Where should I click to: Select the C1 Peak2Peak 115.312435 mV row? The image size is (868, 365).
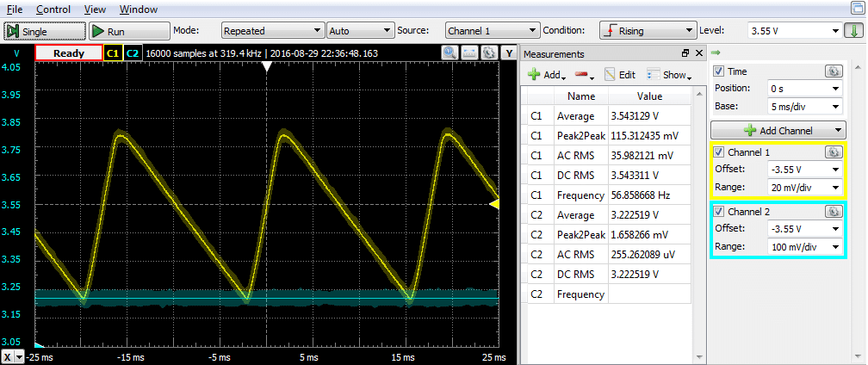click(609, 135)
